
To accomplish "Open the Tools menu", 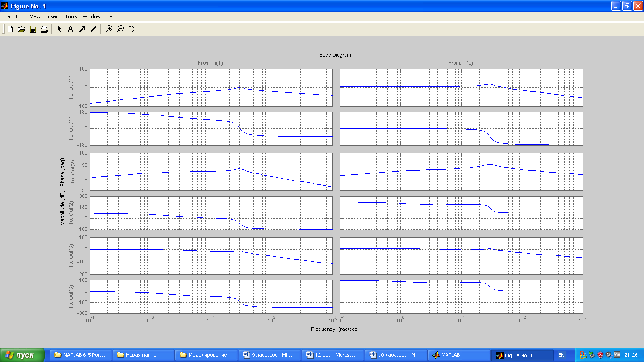I will coord(71,16).
